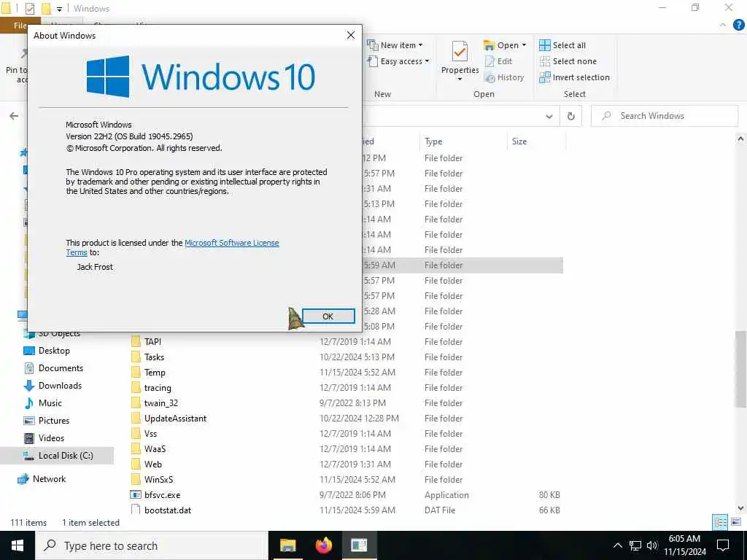The height and width of the screenshot is (560, 747).
Task: Select the UpdateAssistant folder
Action: tap(175, 418)
